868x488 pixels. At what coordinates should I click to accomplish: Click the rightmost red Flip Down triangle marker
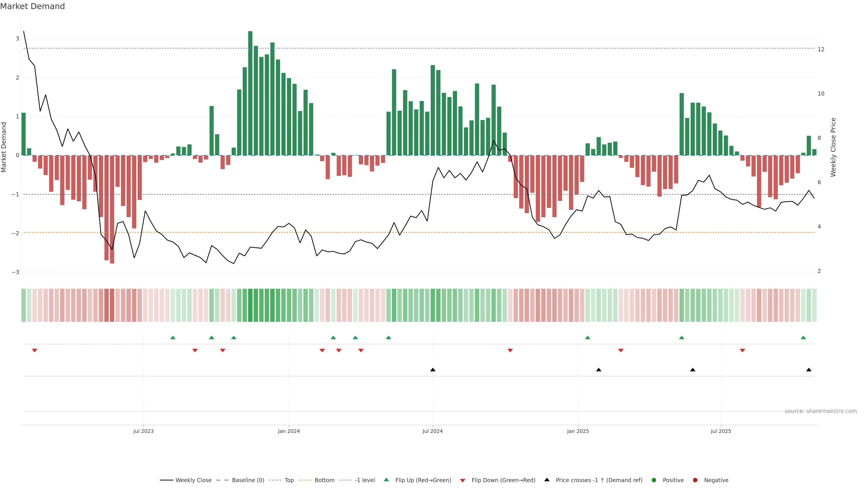[x=742, y=351]
